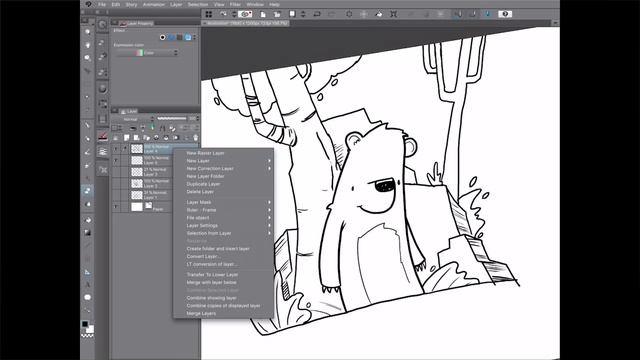Open the Animation menu
640x360 pixels.
click(x=153, y=4)
